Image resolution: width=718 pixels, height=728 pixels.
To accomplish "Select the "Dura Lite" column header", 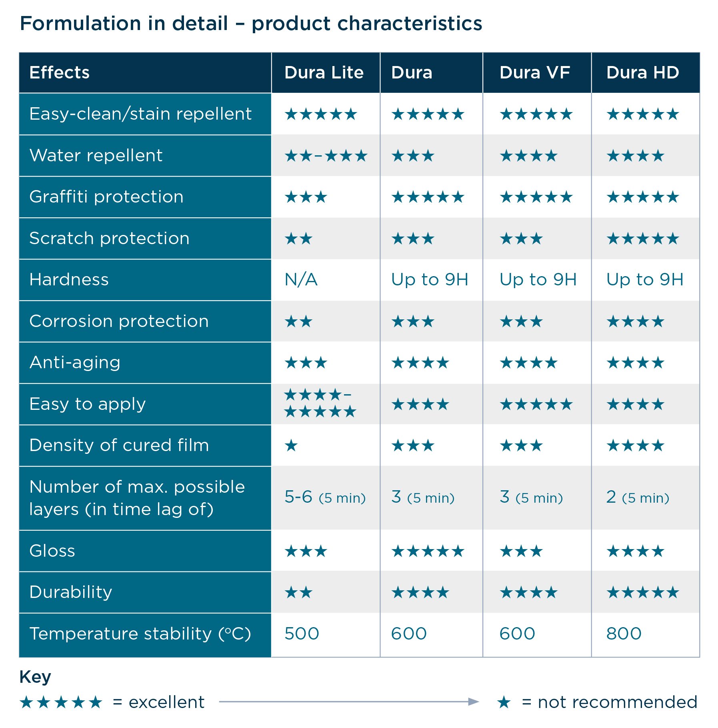I will tap(324, 73).
